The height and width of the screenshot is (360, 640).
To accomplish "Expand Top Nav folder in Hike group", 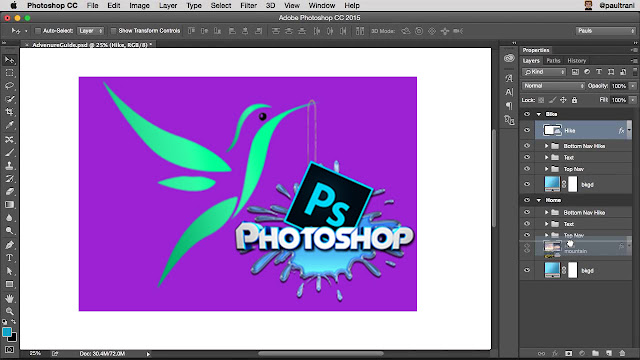I will click(x=547, y=169).
